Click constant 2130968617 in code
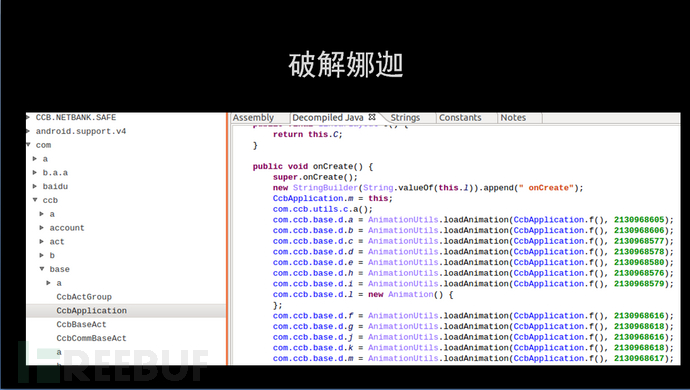The height and width of the screenshot is (390, 690). point(639,358)
